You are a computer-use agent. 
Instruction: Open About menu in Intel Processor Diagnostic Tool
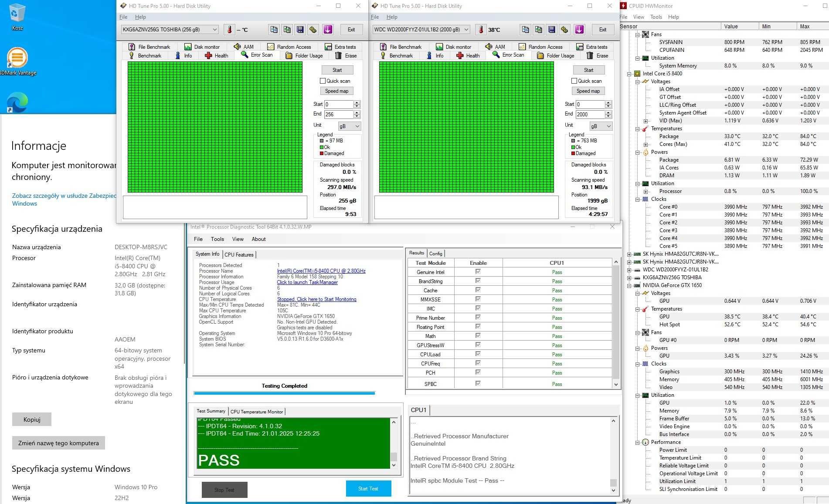258,239
